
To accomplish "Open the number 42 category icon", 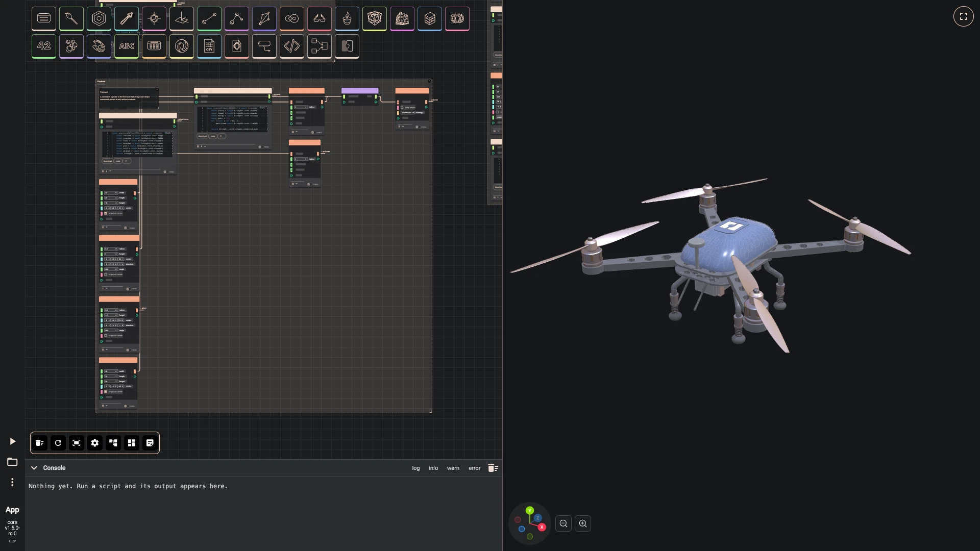I will click(x=44, y=46).
